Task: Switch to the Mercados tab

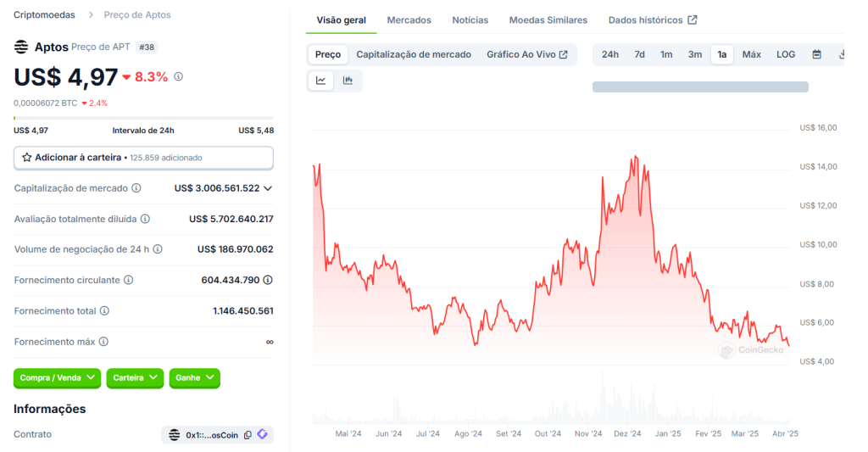Action: (409, 20)
